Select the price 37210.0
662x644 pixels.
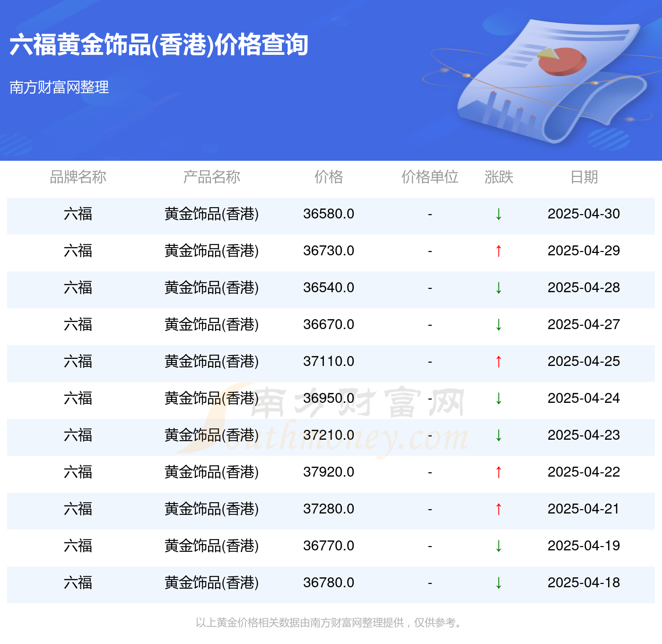coord(329,435)
